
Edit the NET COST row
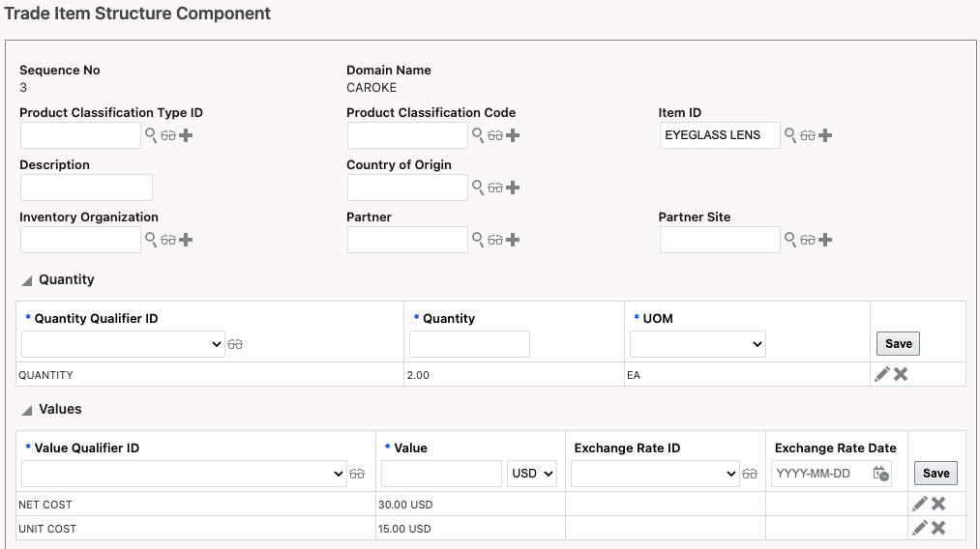point(919,504)
